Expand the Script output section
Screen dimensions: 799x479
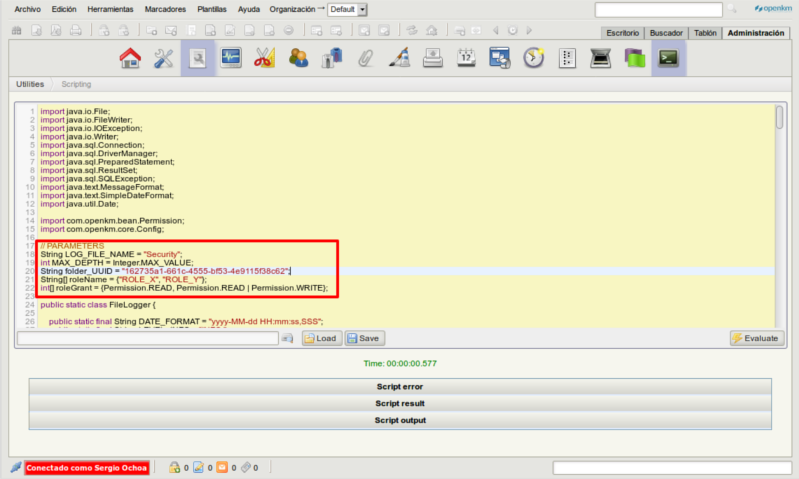tap(400, 420)
